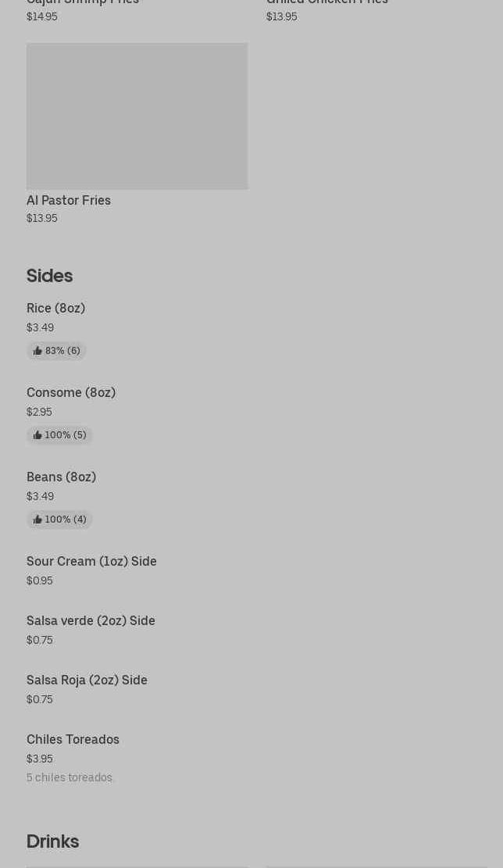
Task: Click the 5 chiles toreados description
Action: 70,777
